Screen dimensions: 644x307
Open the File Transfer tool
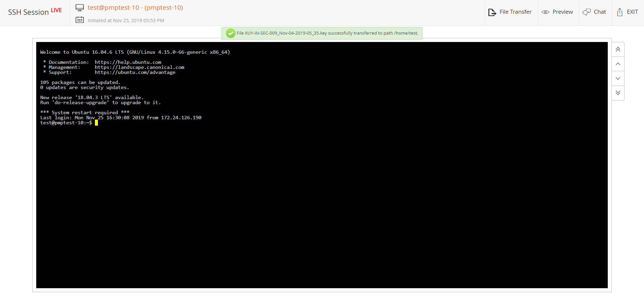(x=511, y=12)
